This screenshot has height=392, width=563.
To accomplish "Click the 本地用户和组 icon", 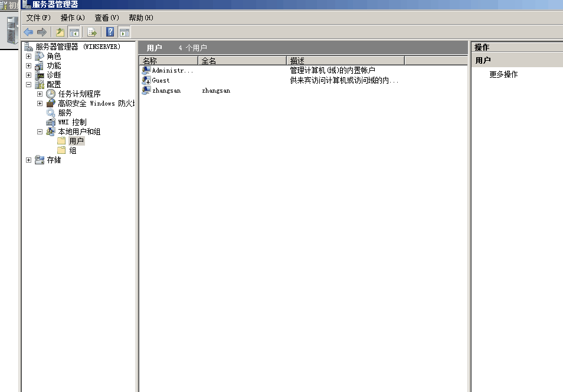I will pyautogui.click(x=51, y=131).
